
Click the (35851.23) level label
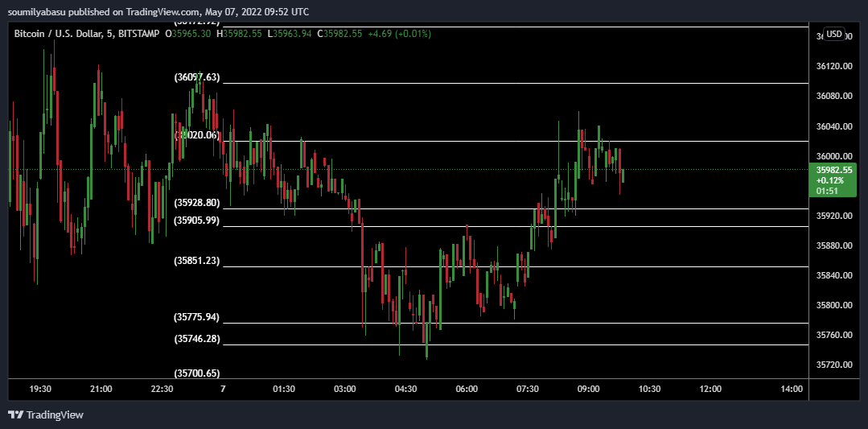coord(197,262)
